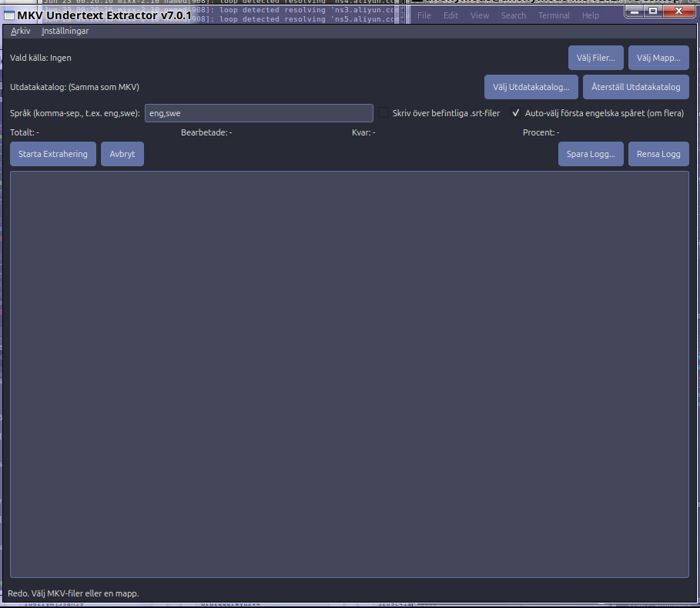This screenshot has height=608, width=700.
Task: Click in the Språk language input field
Action: (x=259, y=112)
